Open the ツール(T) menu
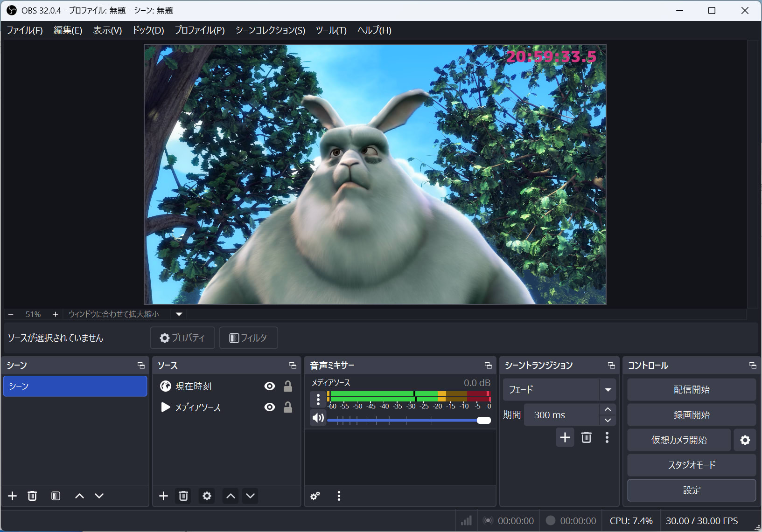 coord(331,30)
